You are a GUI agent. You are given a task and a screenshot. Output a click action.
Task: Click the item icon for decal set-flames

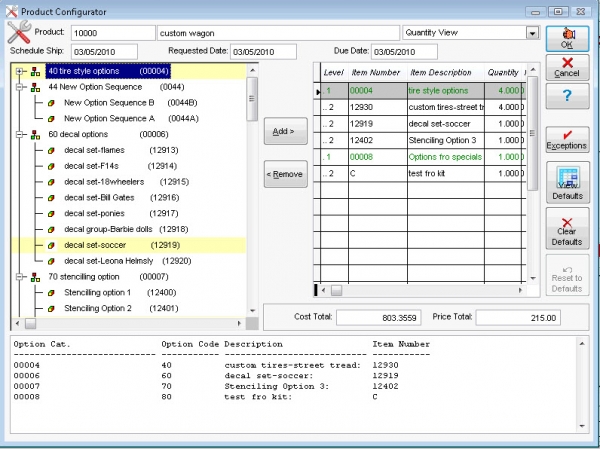point(51,151)
